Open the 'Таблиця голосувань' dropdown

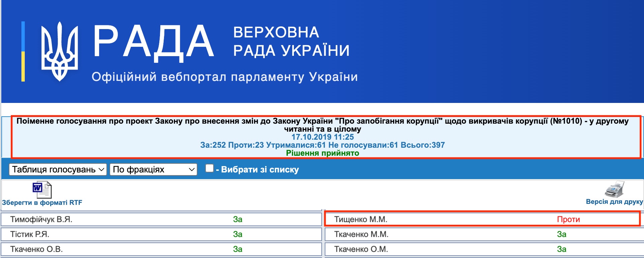pyautogui.click(x=58, y=169)
